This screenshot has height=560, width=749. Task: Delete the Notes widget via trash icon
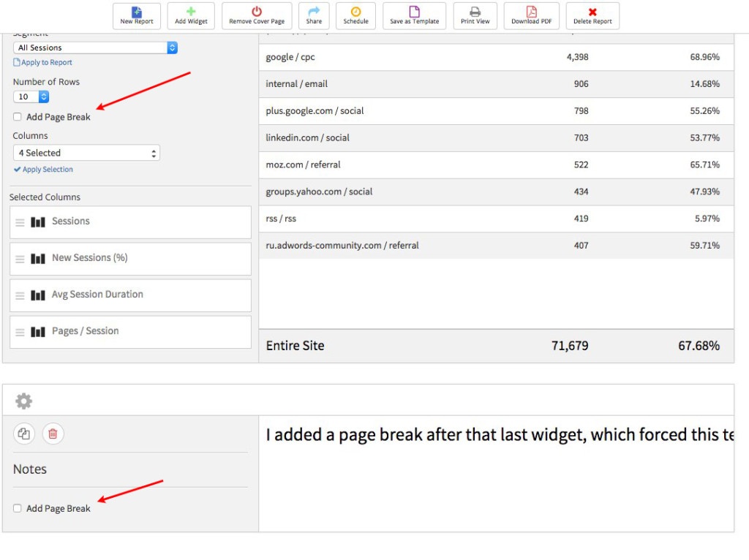click(x=52, y=434)
